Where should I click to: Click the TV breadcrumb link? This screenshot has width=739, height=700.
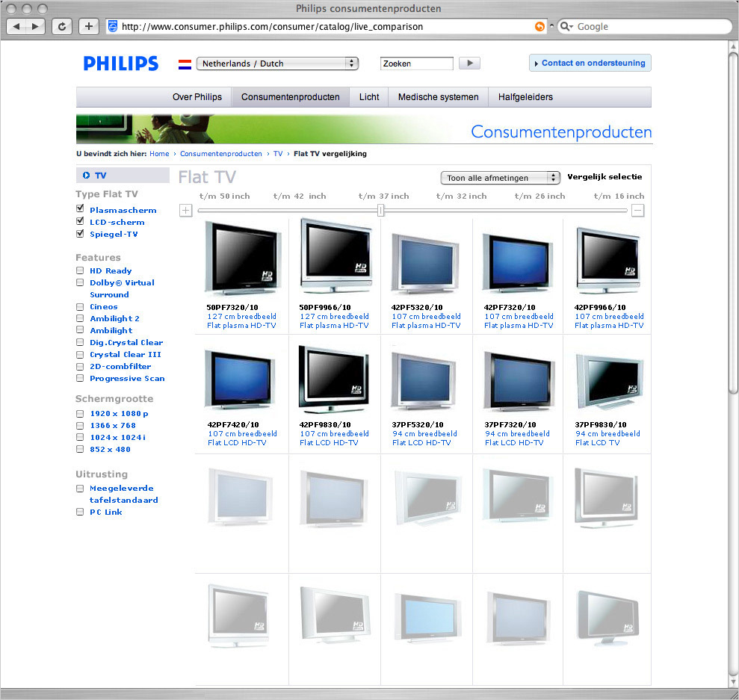click(278, 154)
